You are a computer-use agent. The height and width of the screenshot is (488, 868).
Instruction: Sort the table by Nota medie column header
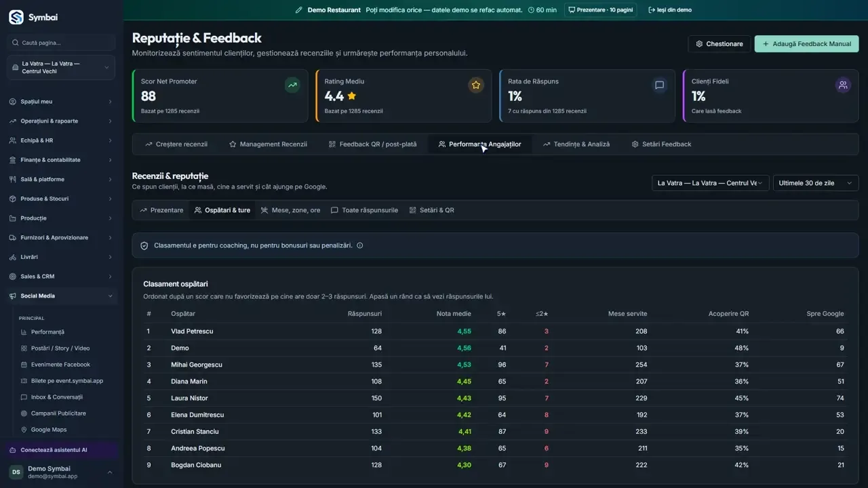point(454,314)
